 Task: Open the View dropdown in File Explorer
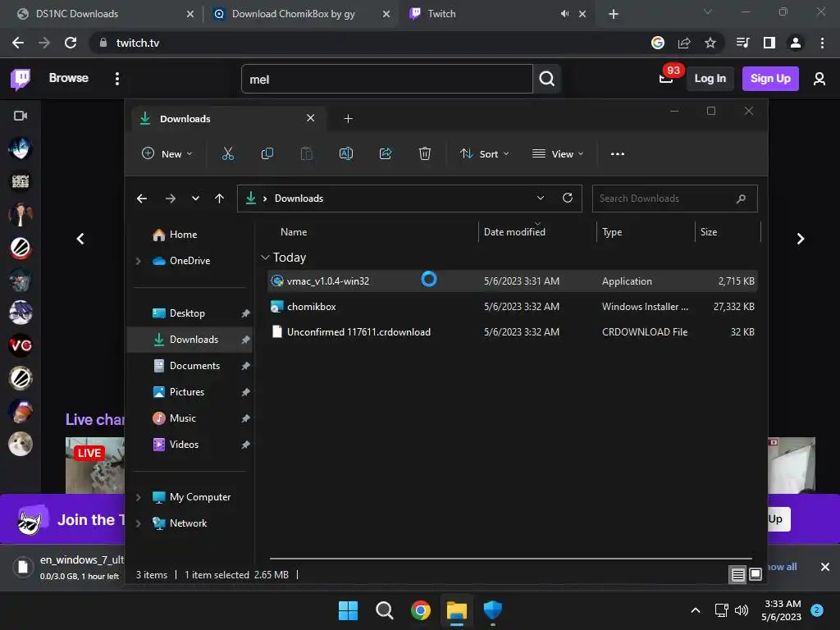pos(558,153)
